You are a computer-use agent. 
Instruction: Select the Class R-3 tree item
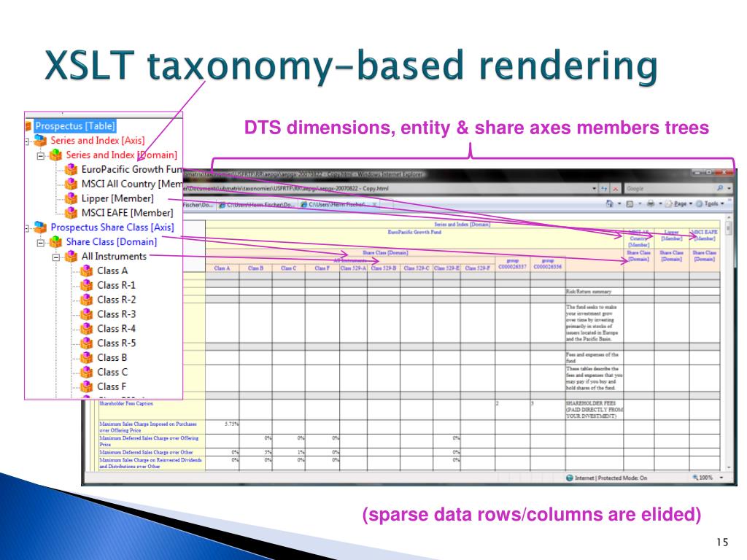tap(116, 314)
